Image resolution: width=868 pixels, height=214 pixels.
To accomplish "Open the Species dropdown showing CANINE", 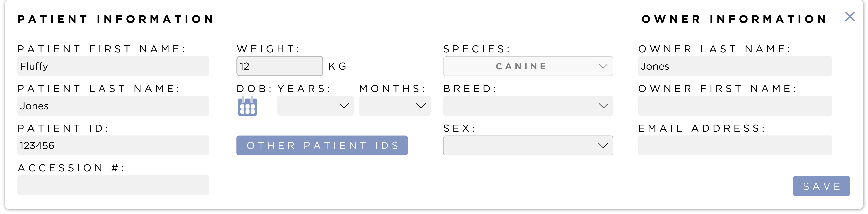I will click(x=528, y=66).
